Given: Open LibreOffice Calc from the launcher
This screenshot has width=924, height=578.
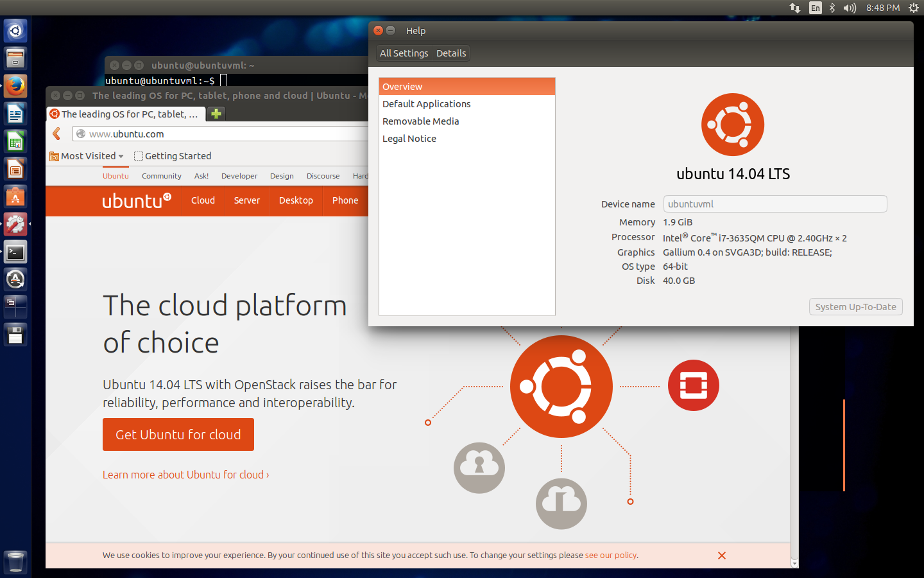Looking at the screenshot, I should click(15, 141).
